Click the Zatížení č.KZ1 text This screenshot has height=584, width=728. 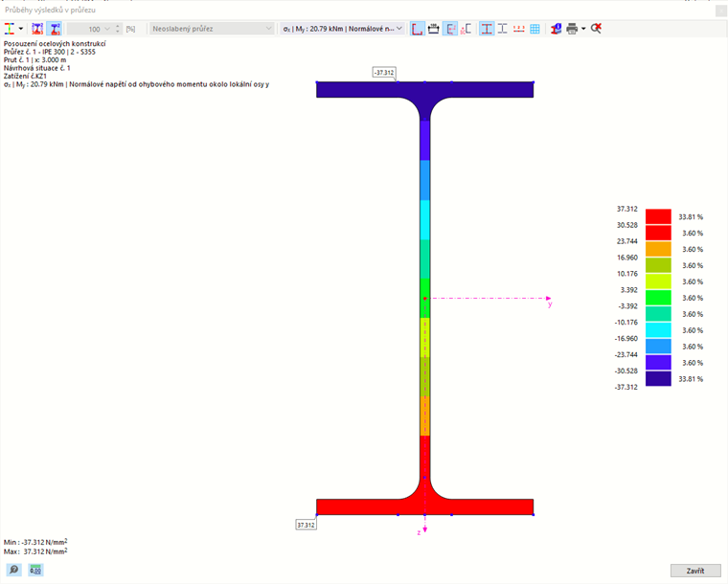[25, 76]
